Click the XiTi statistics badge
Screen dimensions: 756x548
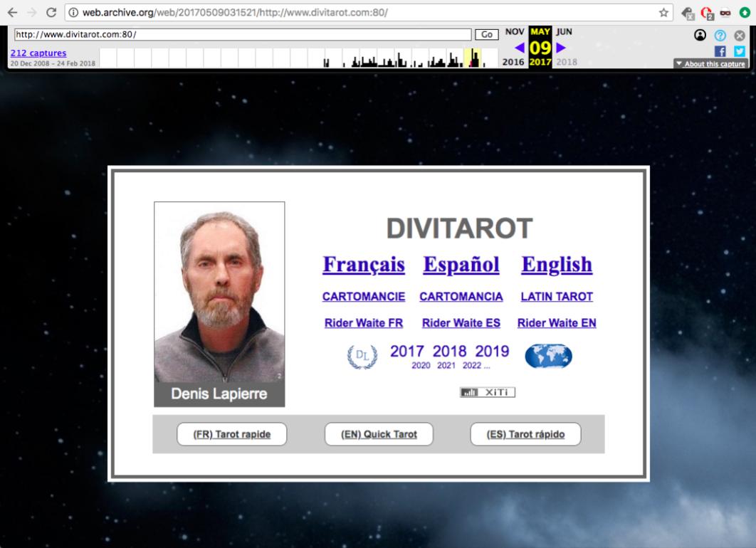click(x=488, y=392)
